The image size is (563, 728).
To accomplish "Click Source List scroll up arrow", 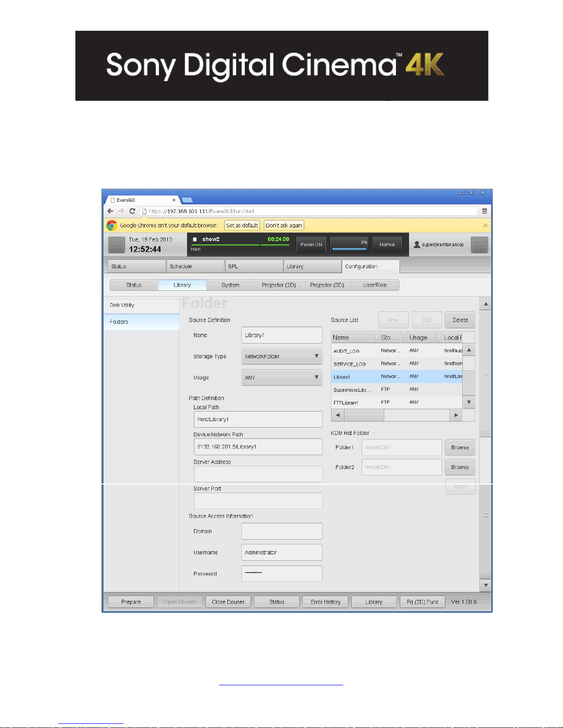I will (469, 350).
